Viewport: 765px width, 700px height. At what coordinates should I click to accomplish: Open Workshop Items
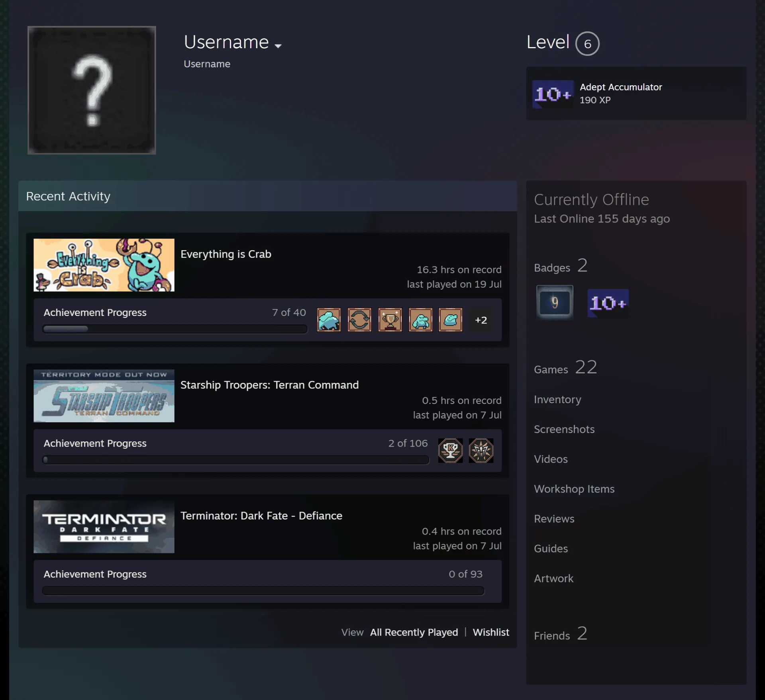(574, 489)
